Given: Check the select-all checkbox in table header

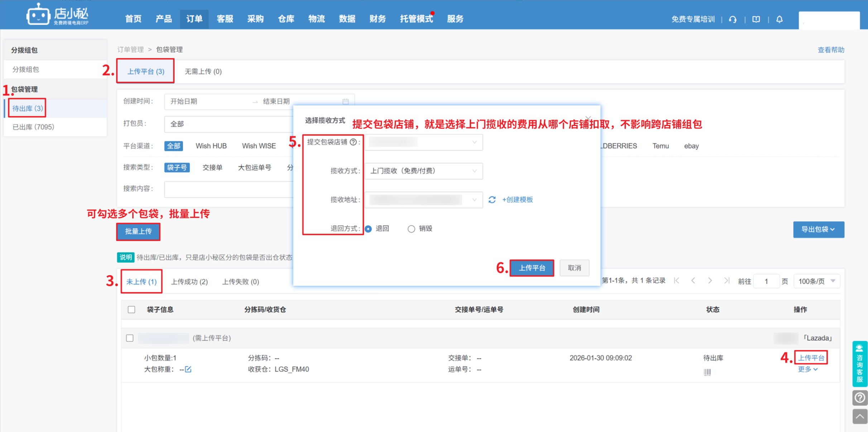Looking at the screenshot, I should [x=131, y=310].
